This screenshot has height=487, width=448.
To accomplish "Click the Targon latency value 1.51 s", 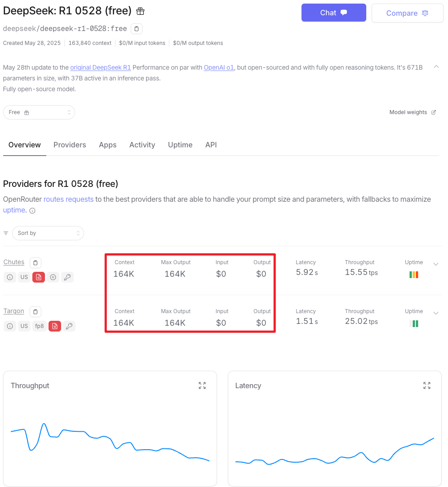I will [x=306, y=322].
